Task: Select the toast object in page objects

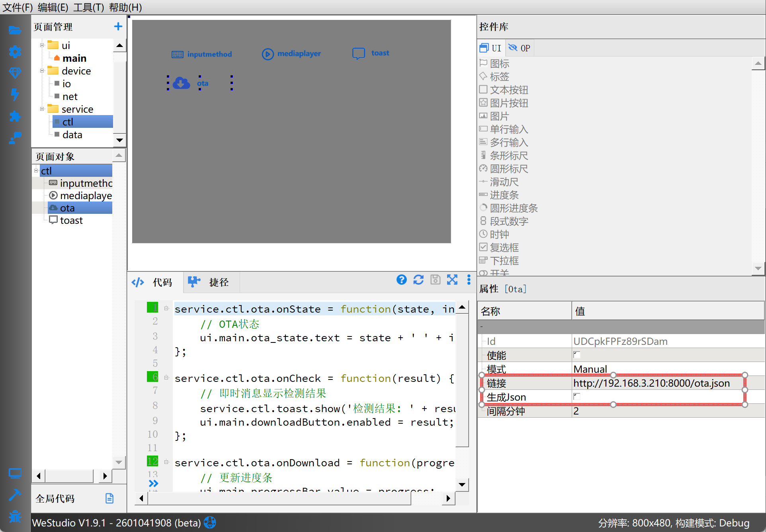Action: pos(71,221)
